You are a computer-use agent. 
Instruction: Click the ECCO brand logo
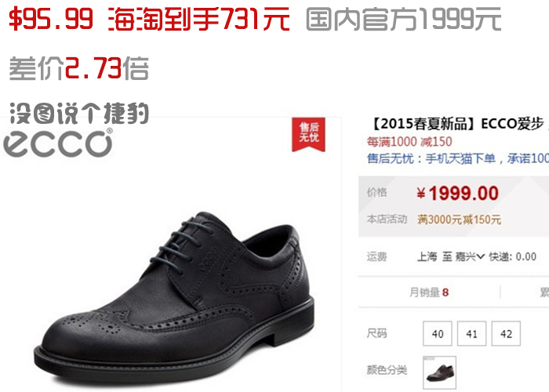click(x=58, y=143)
